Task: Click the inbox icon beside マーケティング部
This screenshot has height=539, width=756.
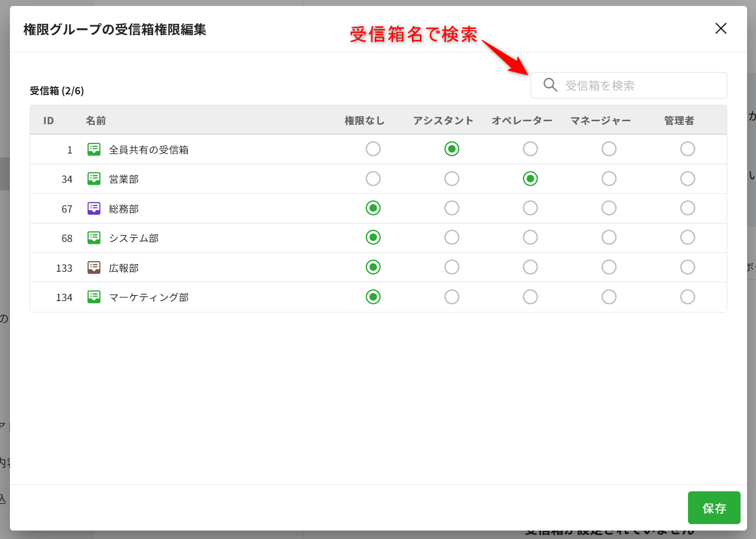Action: point(94,297)
